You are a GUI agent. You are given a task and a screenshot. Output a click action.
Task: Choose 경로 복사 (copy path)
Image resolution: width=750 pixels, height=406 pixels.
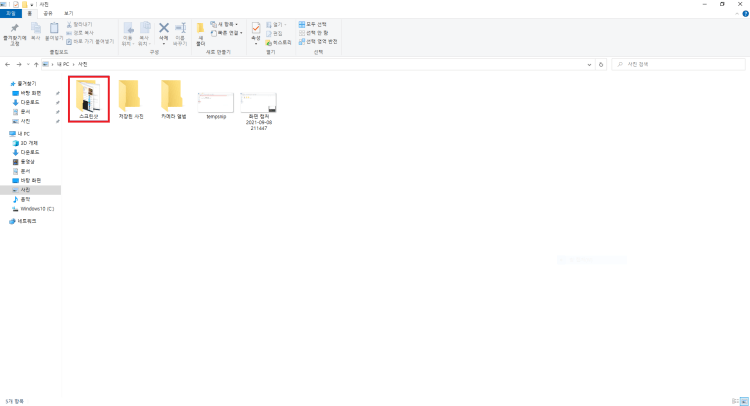point(80,33)
